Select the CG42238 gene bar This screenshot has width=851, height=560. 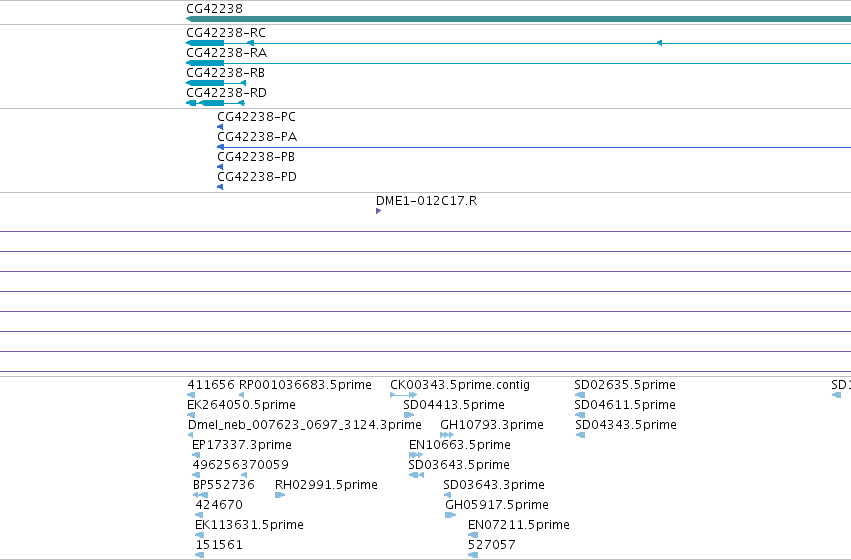coord(518,19)
